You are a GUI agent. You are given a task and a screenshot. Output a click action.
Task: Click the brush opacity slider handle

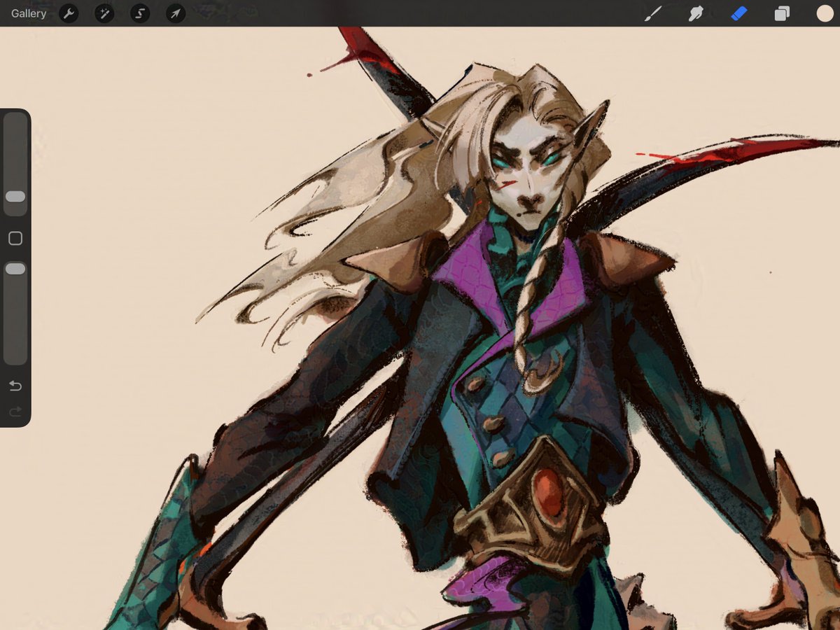pos(15,269)
